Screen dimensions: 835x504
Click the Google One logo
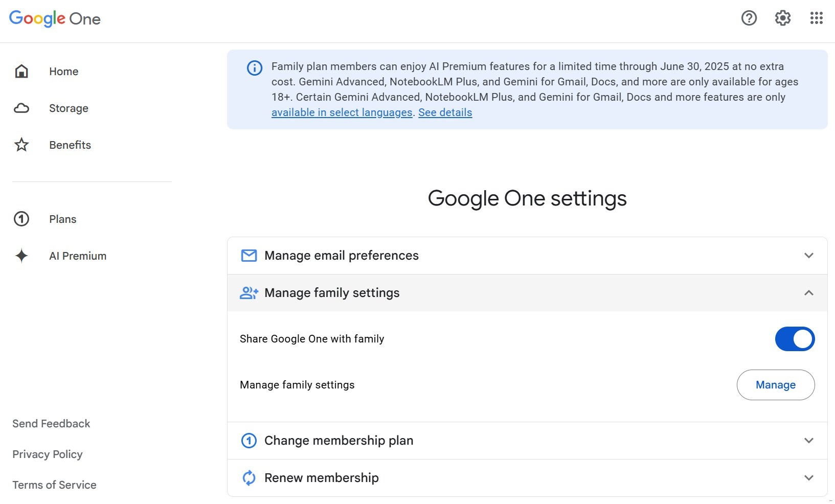(x=55, y=19)
